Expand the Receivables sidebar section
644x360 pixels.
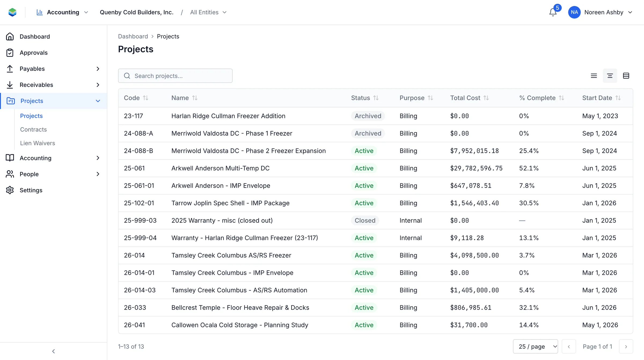[x=98, y=85]
